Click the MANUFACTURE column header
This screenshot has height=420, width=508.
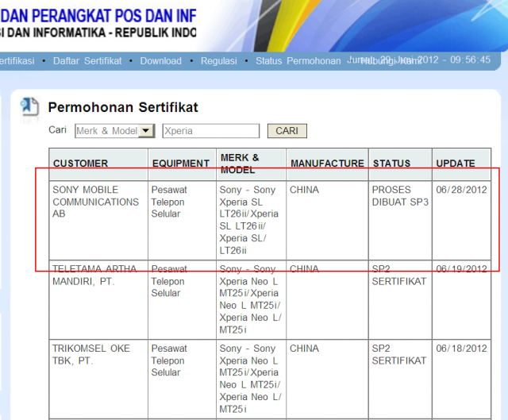327,164
